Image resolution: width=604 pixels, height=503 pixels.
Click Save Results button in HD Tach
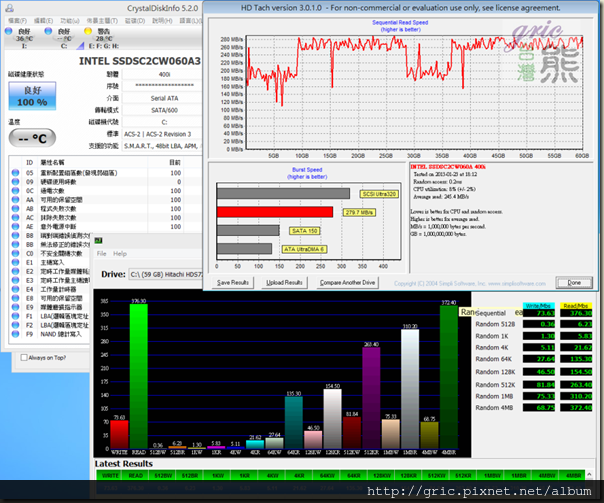tap(233, 282)
